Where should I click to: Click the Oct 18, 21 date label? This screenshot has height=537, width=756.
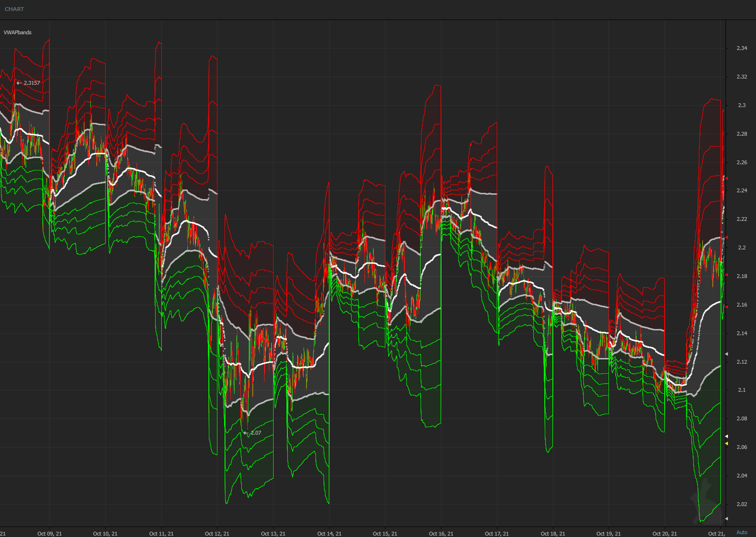pos(553,534)
